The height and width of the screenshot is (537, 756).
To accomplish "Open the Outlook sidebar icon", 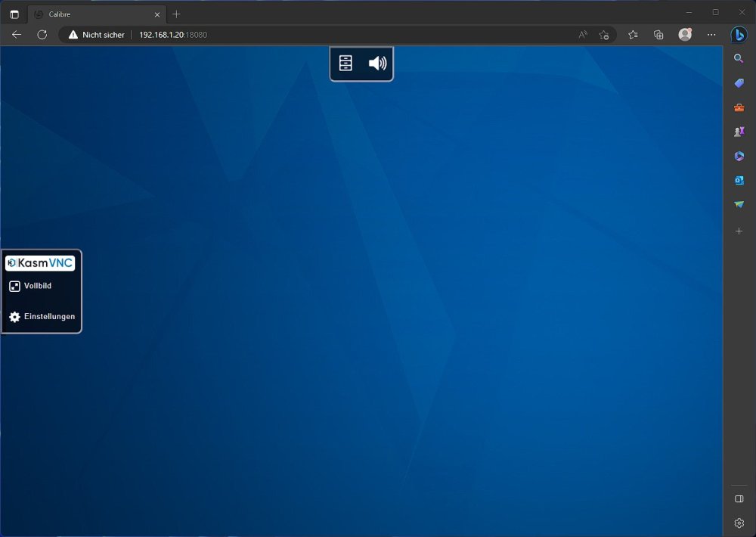I will (739, 181).
